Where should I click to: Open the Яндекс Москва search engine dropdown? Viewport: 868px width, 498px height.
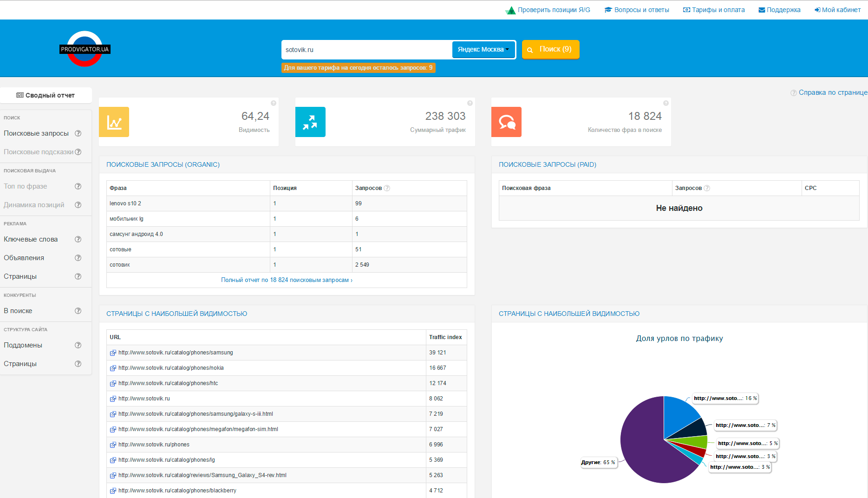point(483,49)
